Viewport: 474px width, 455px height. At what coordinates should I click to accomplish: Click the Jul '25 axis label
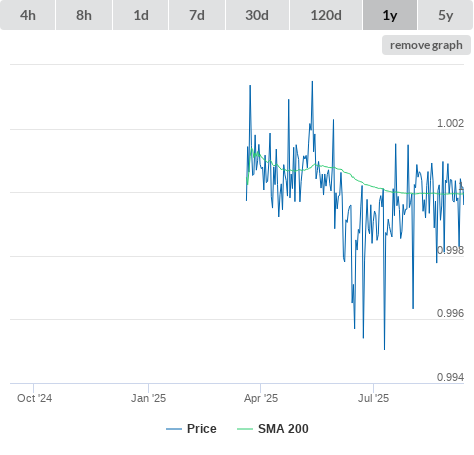point(373,398)
